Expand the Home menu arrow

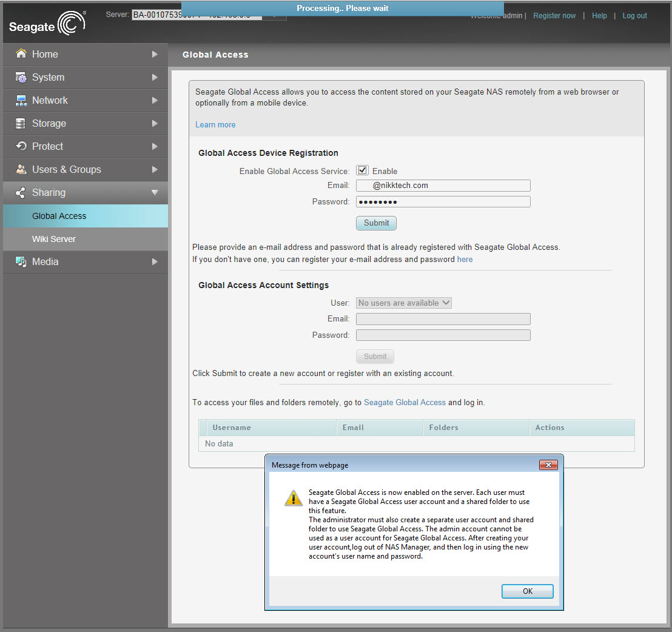[x=155, y=54]
